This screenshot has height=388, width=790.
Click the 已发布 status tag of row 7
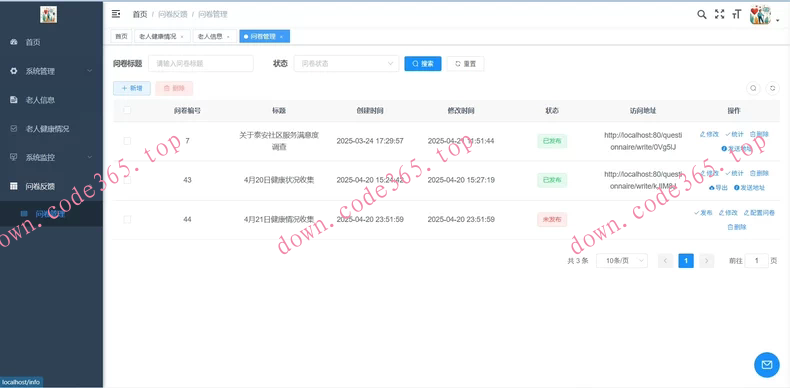pos(552,141)
